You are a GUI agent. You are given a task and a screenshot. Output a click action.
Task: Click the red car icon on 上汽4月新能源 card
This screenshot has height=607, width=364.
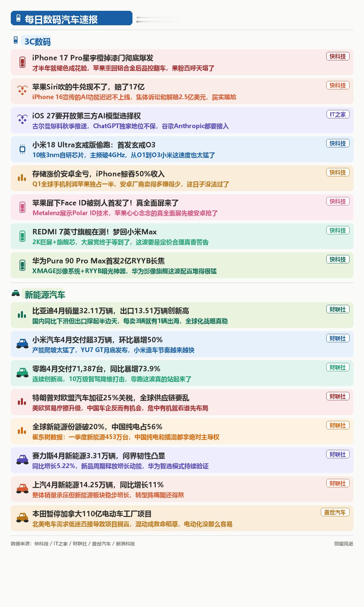pyautogui.click(x=22, y=489)
